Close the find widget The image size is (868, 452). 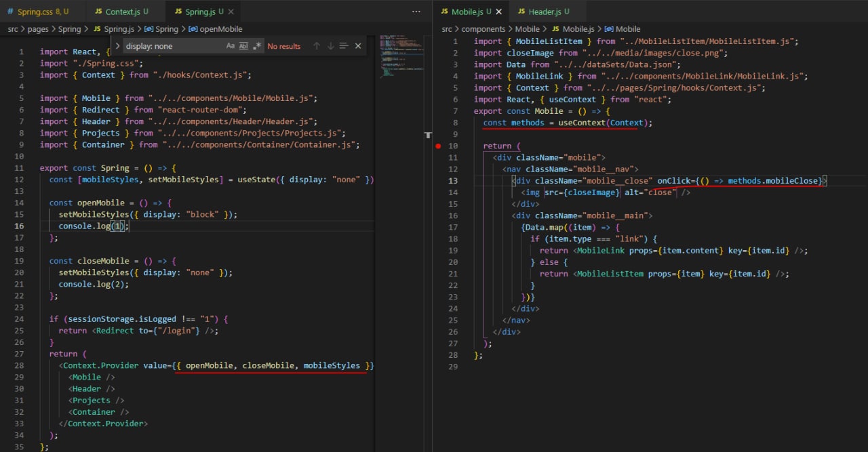tap(358, 46)
